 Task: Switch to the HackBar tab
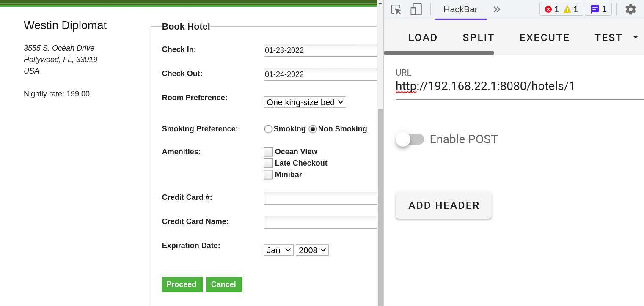460,9
